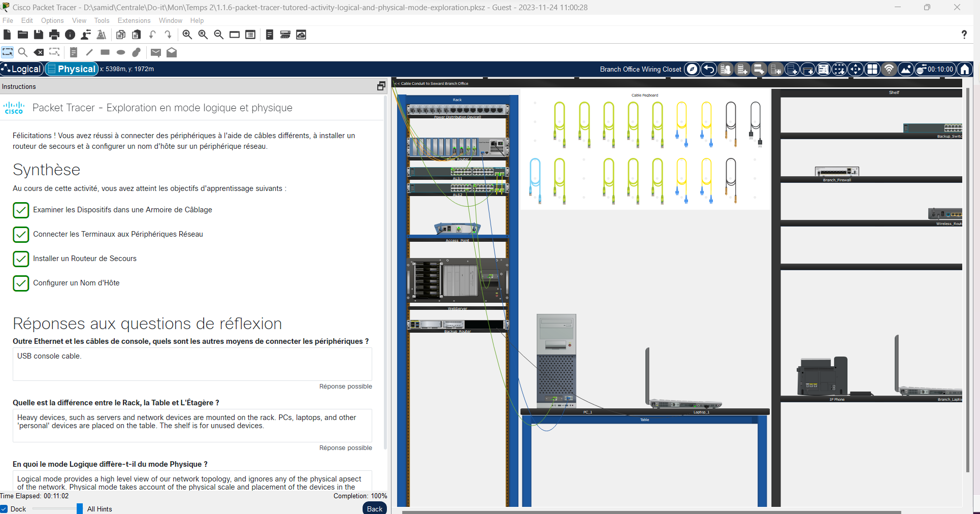Click the New file icon
The width and height of the screenshot is (980, 514).
7,35
